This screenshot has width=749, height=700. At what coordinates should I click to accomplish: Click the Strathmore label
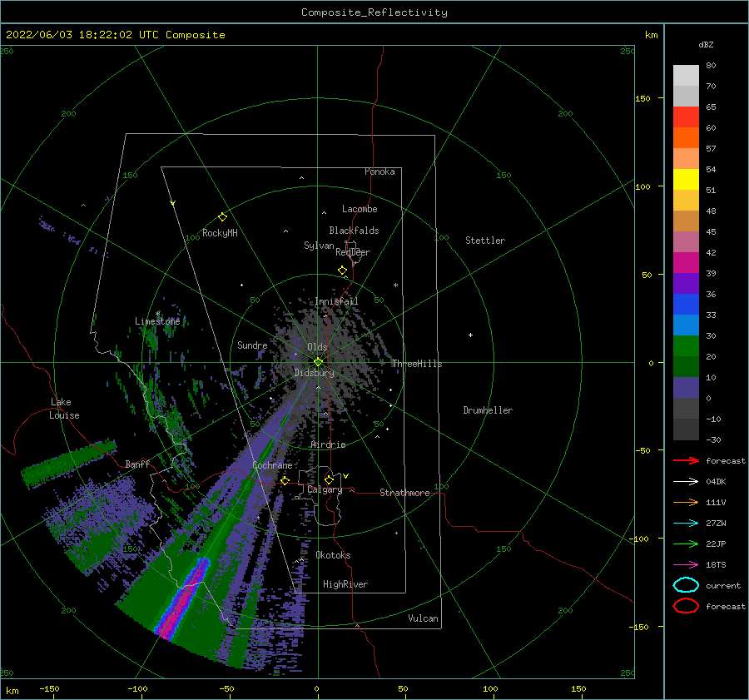coord(404,493)
